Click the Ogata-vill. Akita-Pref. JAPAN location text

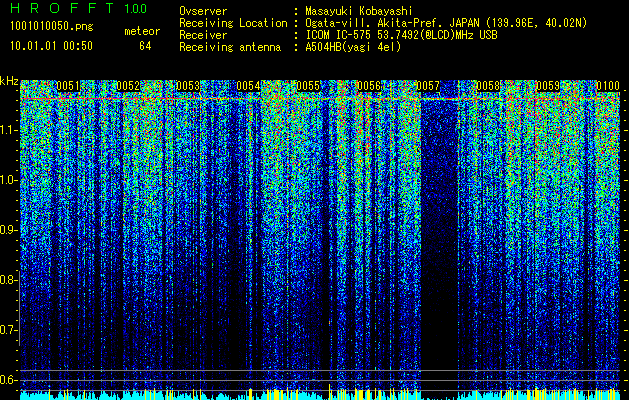(x=446, y=23)
